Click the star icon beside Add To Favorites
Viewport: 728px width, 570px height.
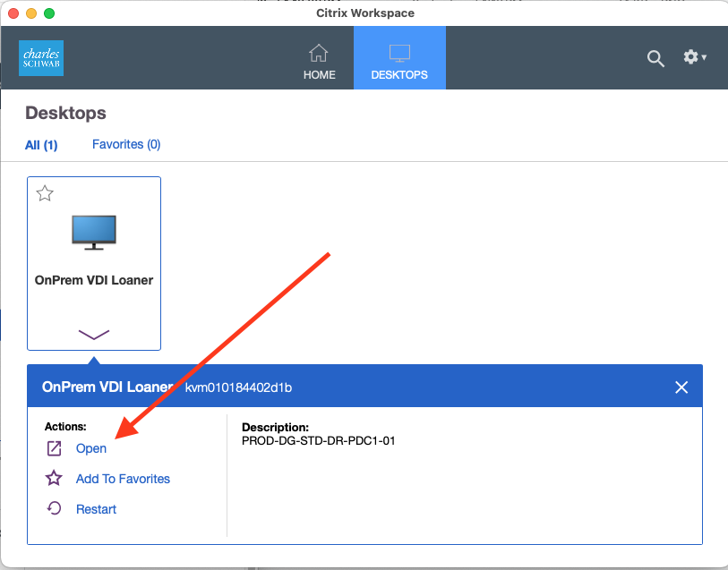click(54, 478)
